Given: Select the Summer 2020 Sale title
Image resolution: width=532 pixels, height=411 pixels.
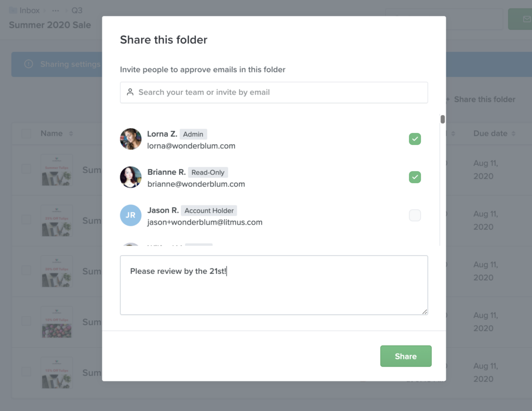Looking at the screenshot, I should (x=49, y=25).
